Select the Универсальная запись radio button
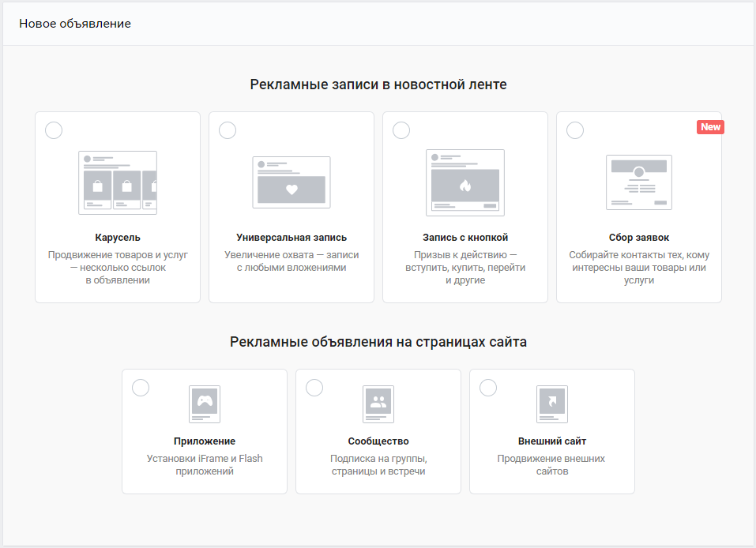Image resolution: width=756 pixels, height=548 pixels. click(228, 130)
